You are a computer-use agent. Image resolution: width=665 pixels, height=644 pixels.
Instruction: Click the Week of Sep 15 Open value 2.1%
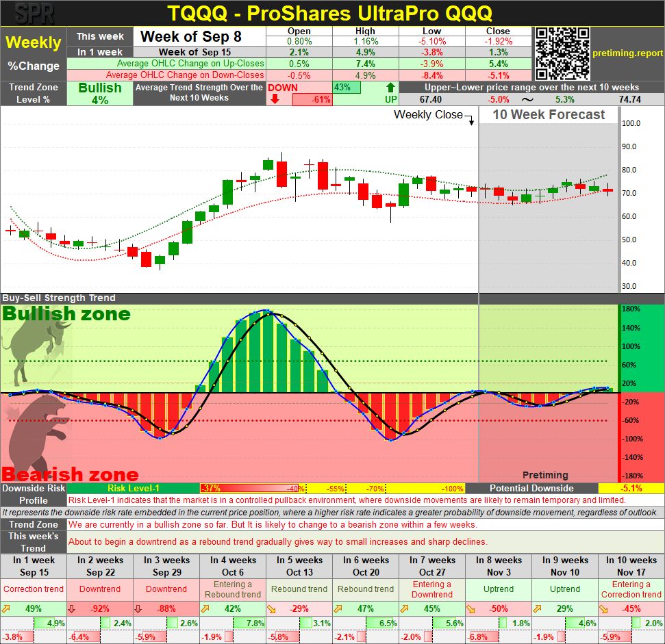tap(299, 52)
